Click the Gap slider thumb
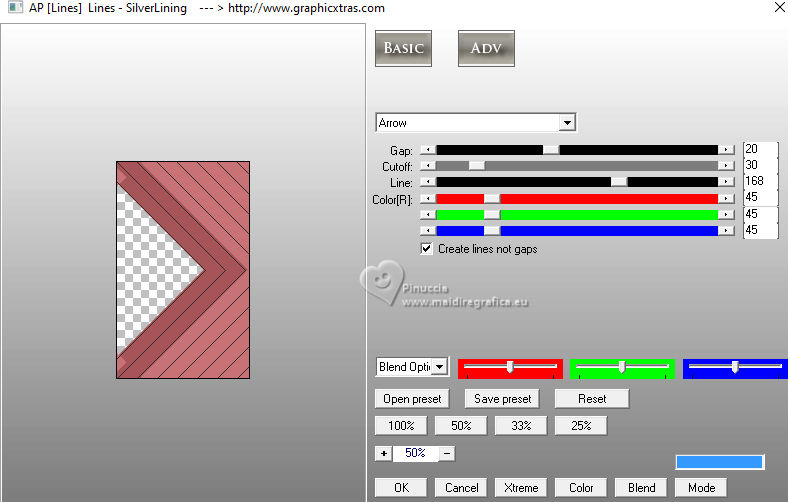The width and height of the screenshot is (788, 502). tap(551, 150)
